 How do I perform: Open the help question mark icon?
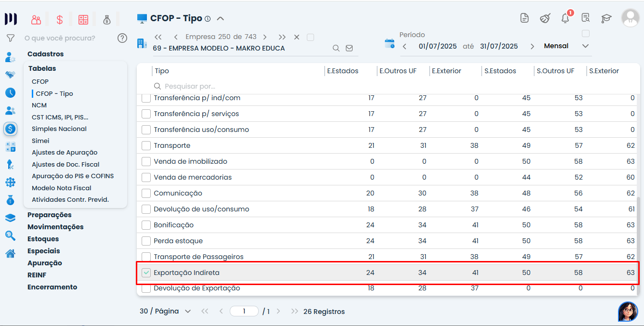[x=122, y=38]
